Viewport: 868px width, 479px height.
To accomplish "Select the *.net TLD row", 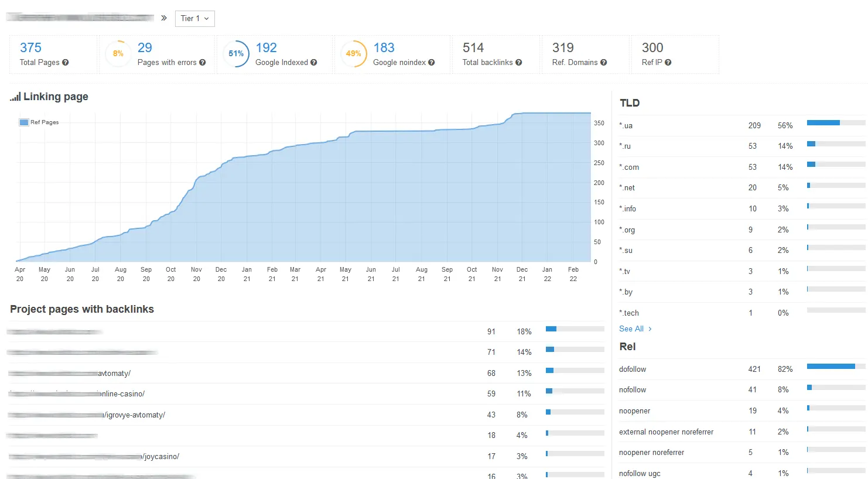I will [742, 188].
